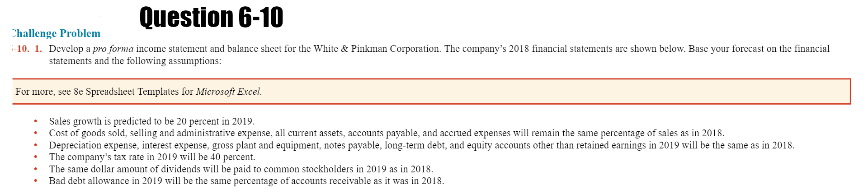Click the italic 'pro forma' text
Image resolution: width=868 pixels, height=194 pixels.
click(113, 49)
